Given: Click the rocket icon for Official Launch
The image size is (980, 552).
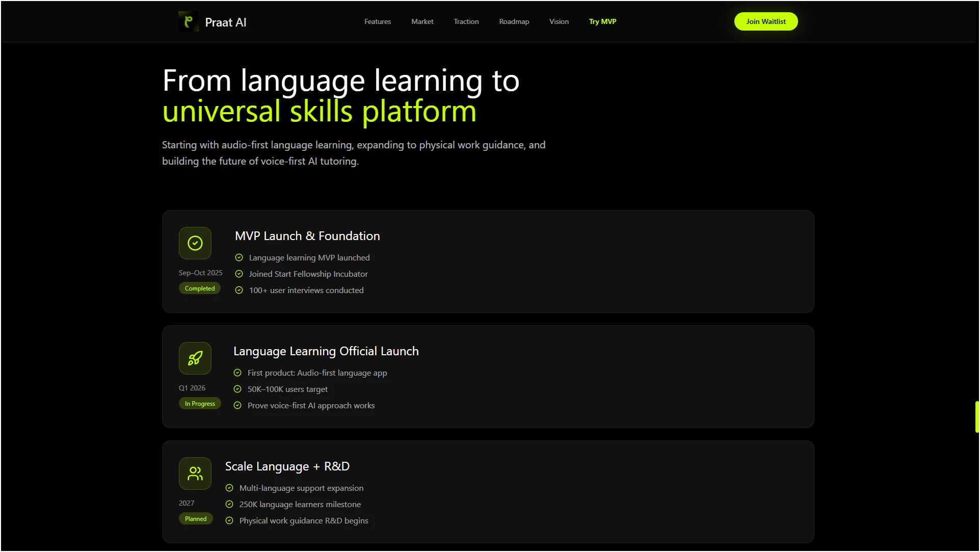Looking at the screenshot, I should 195,358.
